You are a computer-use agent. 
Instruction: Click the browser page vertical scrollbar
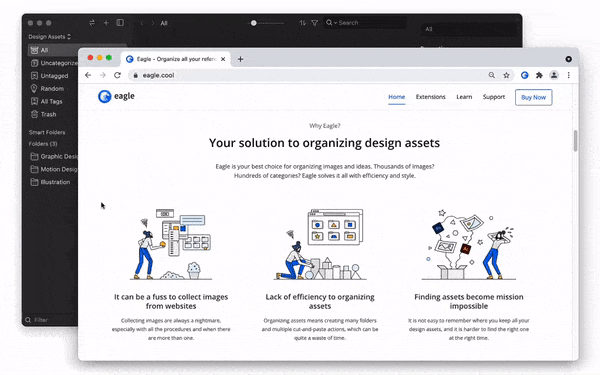point(576,141)
